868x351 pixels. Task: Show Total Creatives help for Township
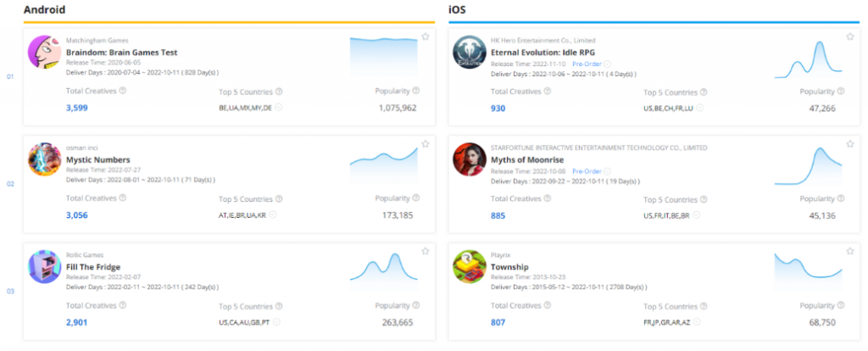(x=548, y=305)
